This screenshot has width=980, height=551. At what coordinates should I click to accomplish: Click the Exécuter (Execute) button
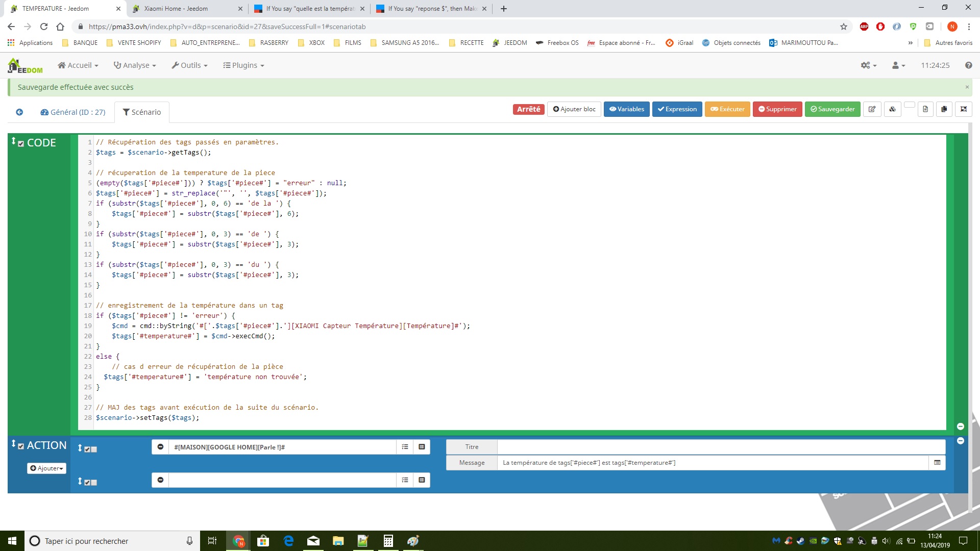pos(727,109)
